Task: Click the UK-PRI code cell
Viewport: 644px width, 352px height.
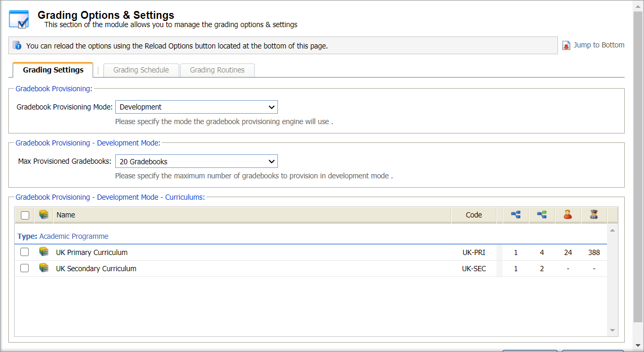Action: (473, 252)
